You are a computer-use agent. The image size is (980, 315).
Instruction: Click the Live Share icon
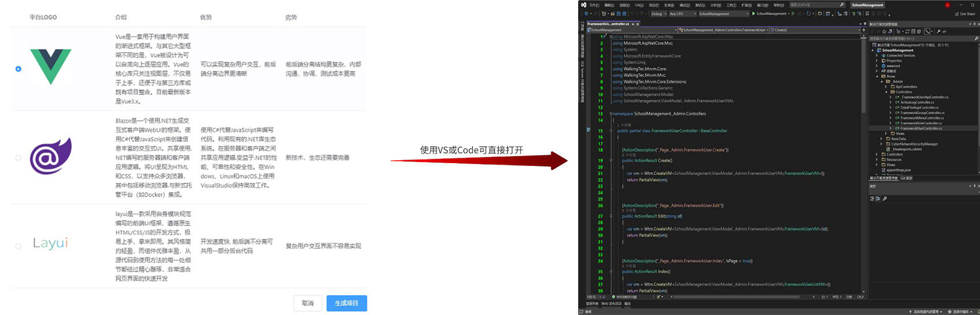[957, 14]
